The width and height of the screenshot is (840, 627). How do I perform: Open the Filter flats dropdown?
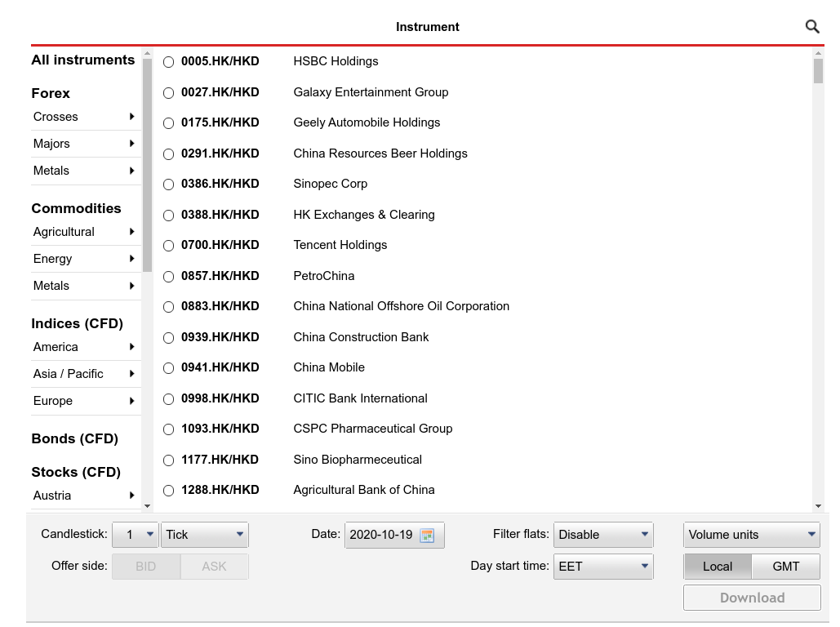603,534
